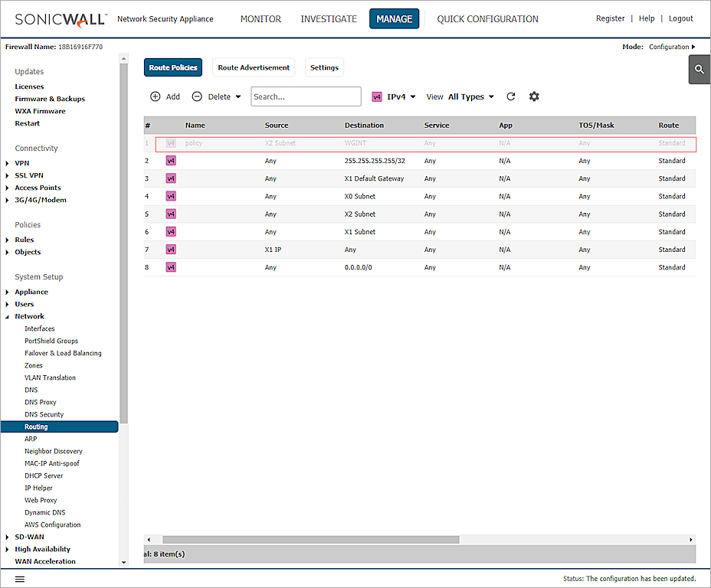Expand the Delete dropdown arrow

pyautogui.click(x=237, y=96)
